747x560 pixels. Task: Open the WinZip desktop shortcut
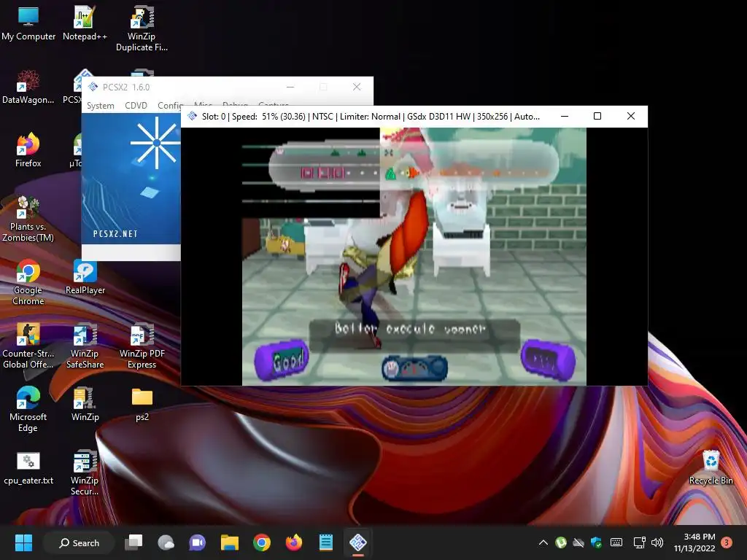85,404
